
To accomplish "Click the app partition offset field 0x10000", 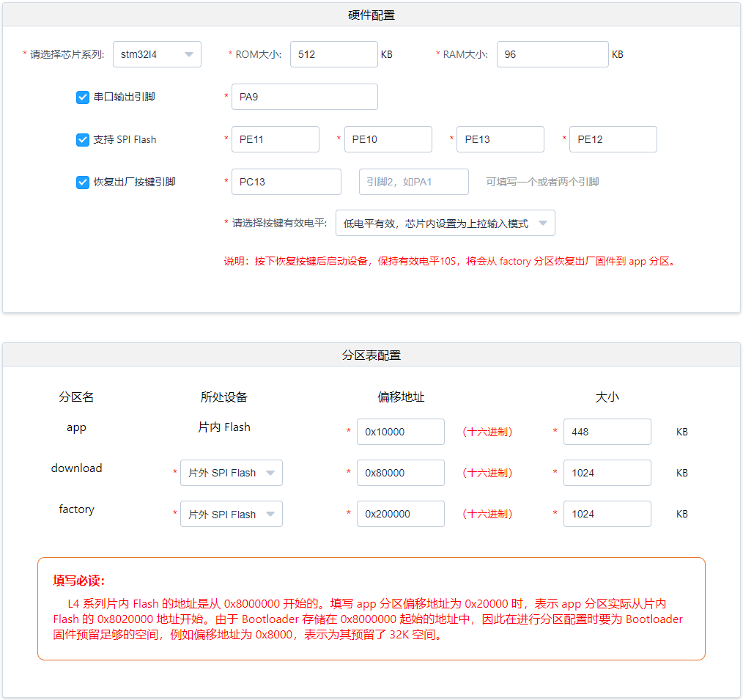I will (x=400, y=432).
